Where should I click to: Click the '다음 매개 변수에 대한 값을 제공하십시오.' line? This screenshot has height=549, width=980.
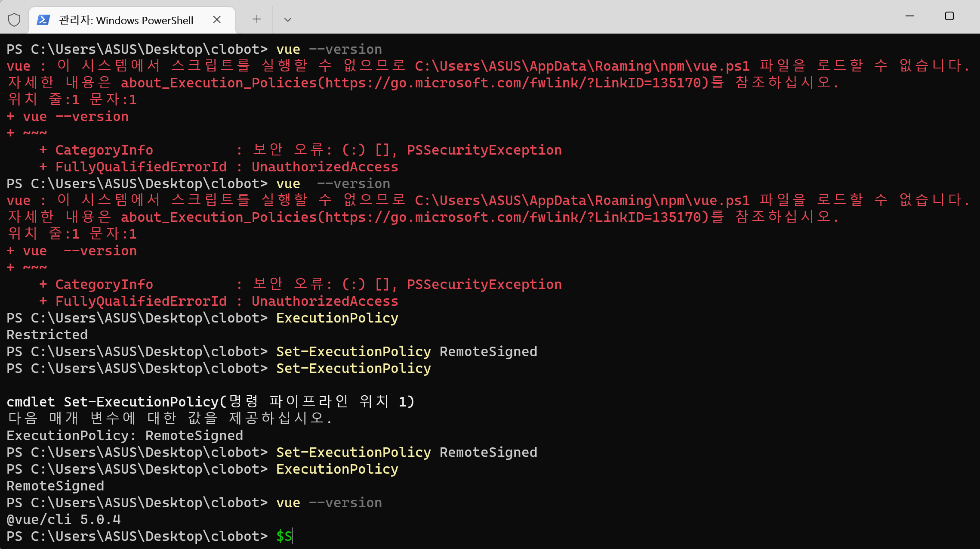pyautogui.click(x=170, y=418)
